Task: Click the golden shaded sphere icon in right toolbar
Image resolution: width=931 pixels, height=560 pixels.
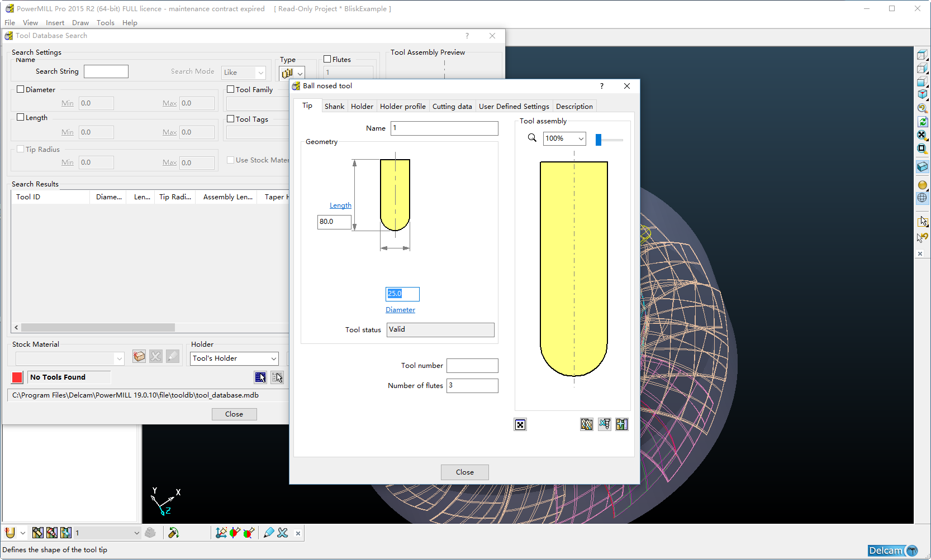Action: pos(922,185)
